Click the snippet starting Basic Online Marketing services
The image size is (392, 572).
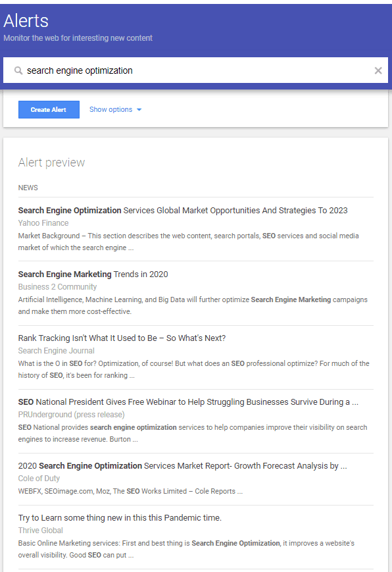[x=186, y=549]
